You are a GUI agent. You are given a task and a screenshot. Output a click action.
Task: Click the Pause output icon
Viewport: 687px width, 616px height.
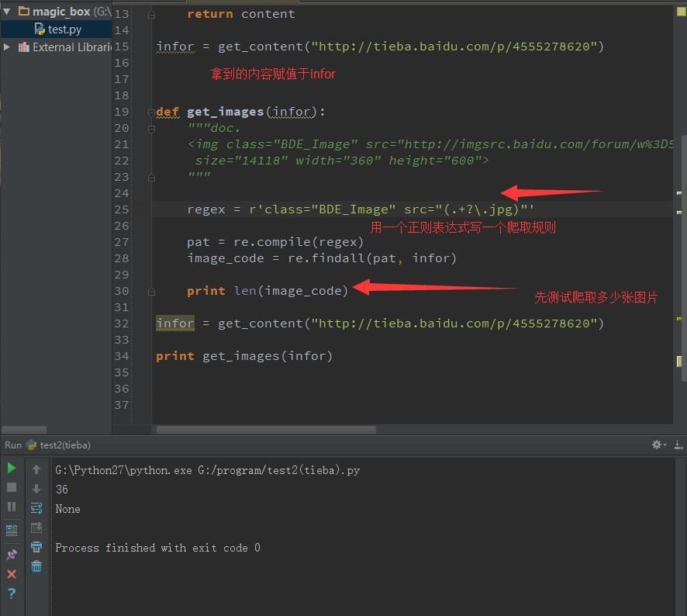[12, 507]
